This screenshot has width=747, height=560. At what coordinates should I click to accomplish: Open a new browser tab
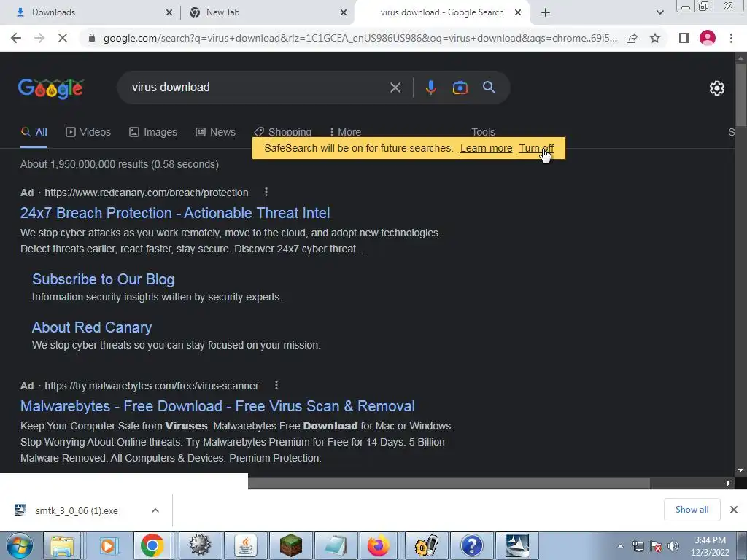[546, 13]
